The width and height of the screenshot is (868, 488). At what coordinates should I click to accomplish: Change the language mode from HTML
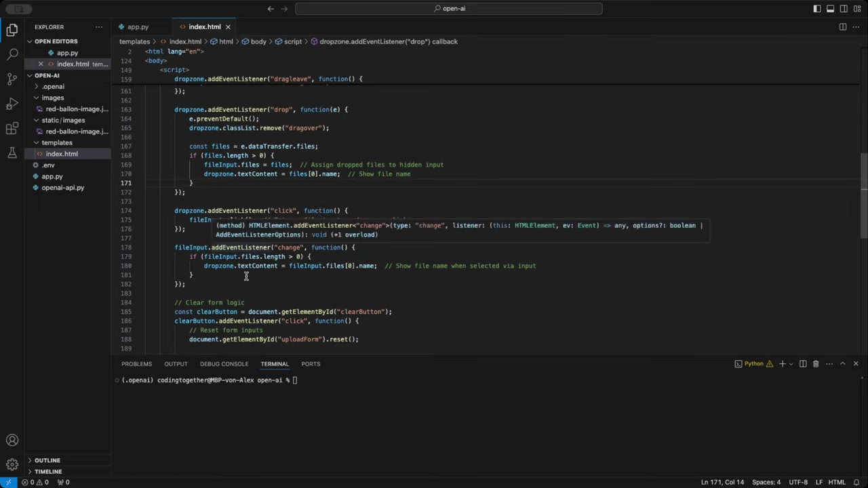point(837,482)
